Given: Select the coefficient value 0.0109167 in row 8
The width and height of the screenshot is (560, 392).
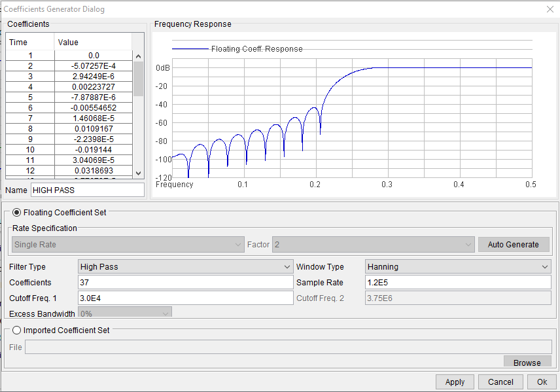Looking at the screenshot, I should (93, 128).
